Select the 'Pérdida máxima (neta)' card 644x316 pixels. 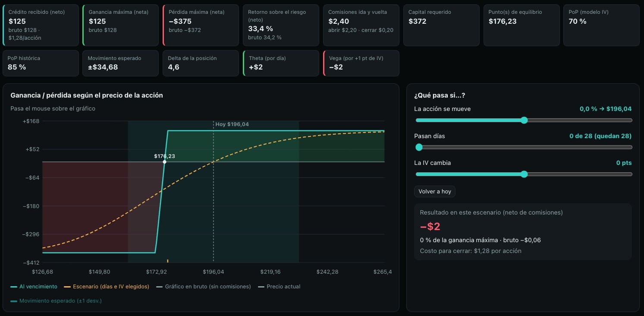(201, 25)
